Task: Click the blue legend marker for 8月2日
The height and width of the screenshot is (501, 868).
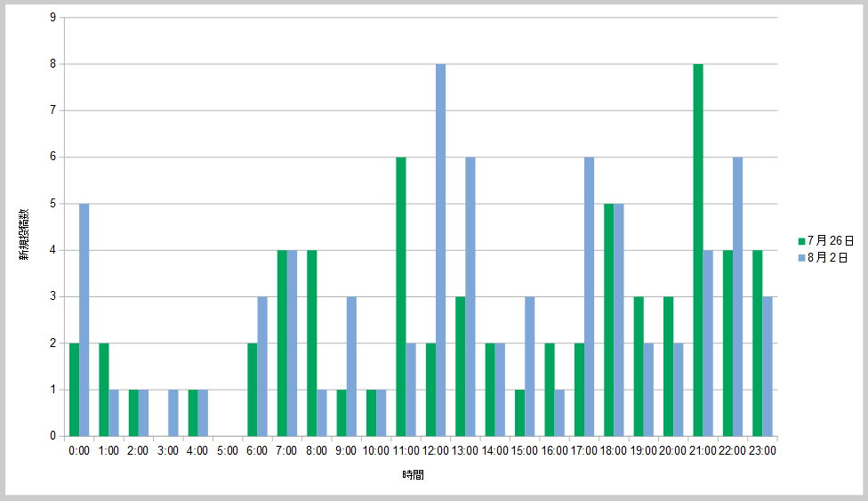Action: pyautogui.click(x=801, y=257)
